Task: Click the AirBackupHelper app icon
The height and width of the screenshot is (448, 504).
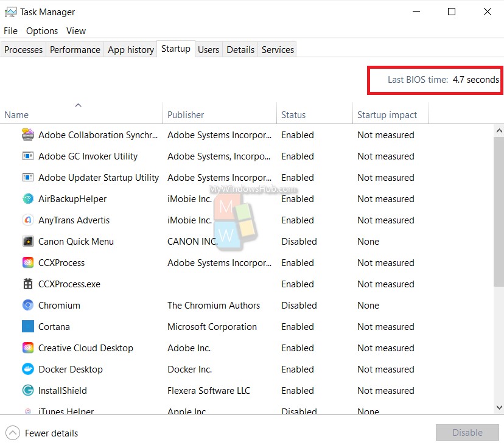Action: pos(28,198)
